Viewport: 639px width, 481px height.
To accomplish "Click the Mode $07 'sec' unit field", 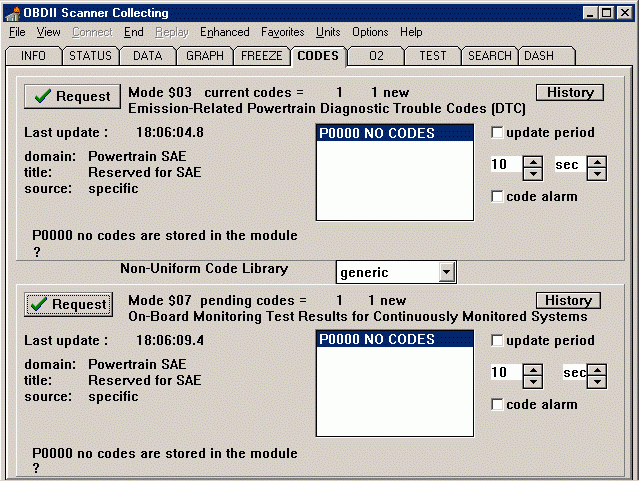I will 575,372.
